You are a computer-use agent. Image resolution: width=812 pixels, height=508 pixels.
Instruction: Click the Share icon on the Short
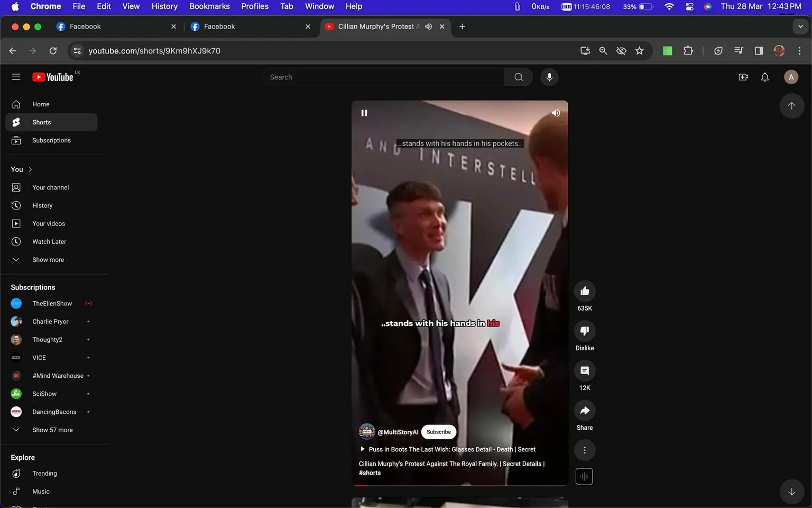pos(584,410)
